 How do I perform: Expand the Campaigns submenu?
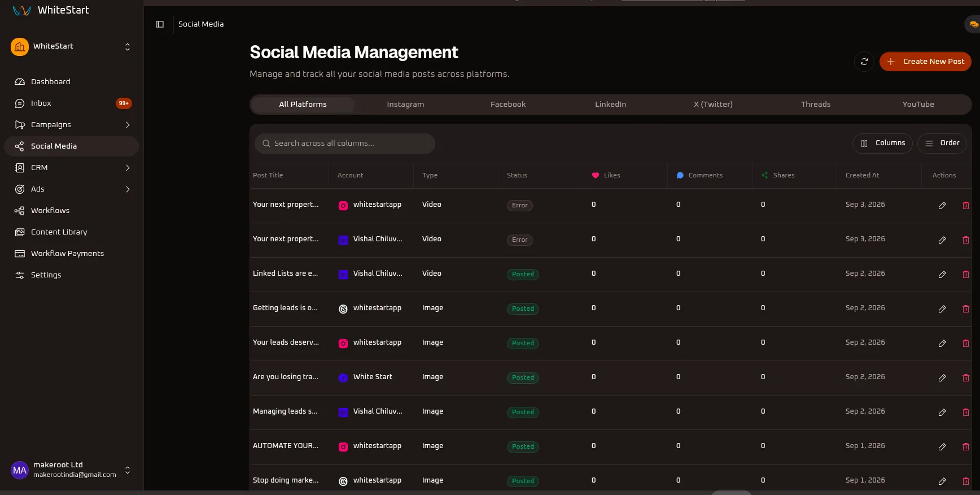pos(128,125)
